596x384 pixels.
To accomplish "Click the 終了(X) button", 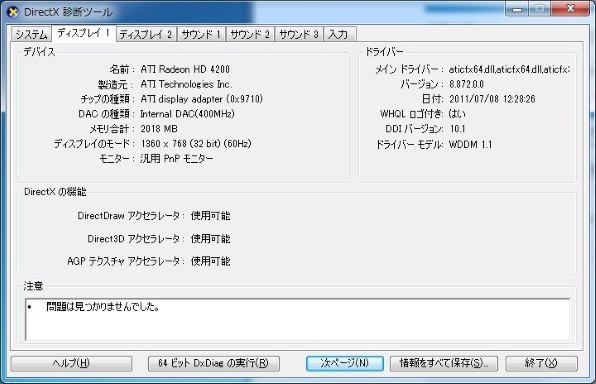I will pyautogui.click(x=541, y=363).
